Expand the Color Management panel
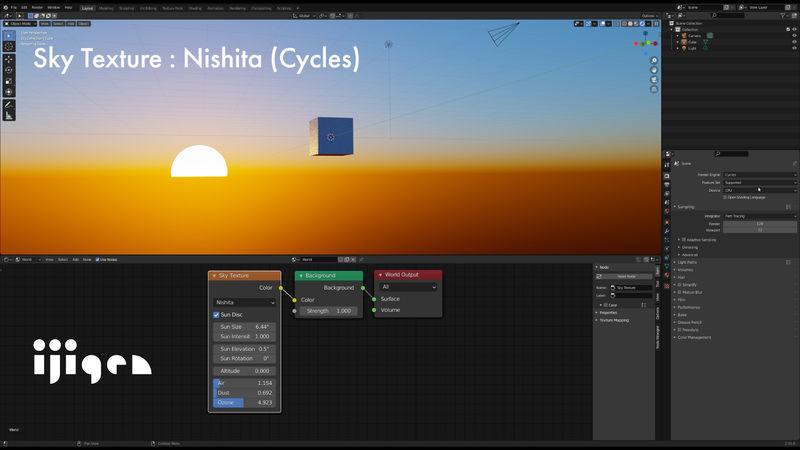The image size is (800, 450). coord(694,337)
